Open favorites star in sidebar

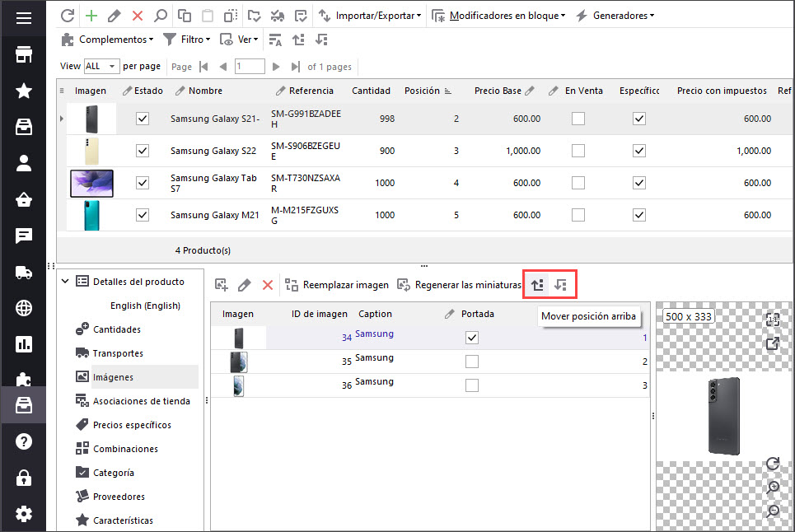tap(23, 91)
